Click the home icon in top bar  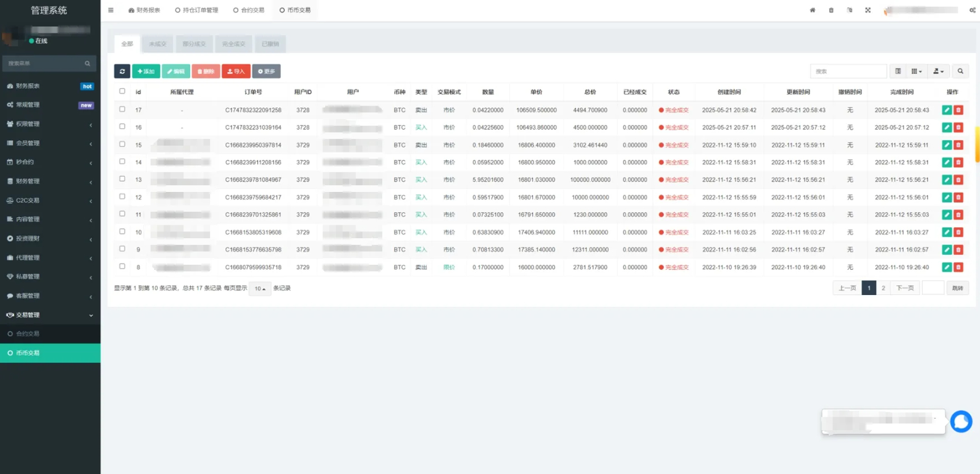coord(813,10)
